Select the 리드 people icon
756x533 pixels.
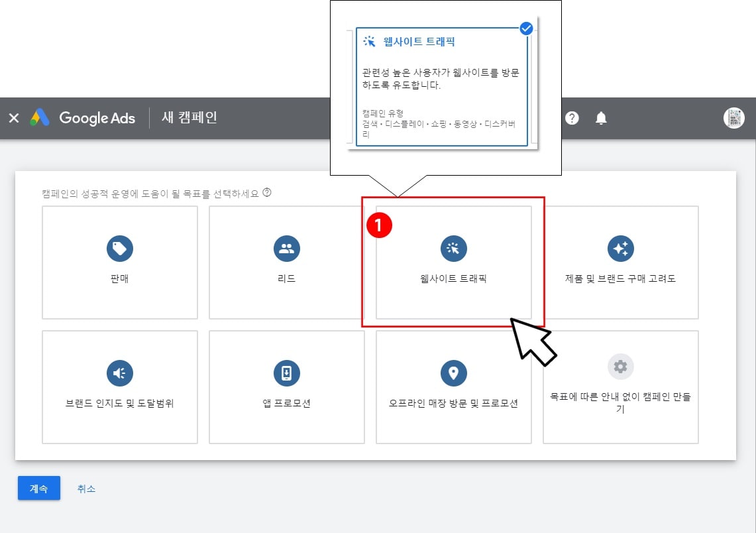(x=287, y=249)
